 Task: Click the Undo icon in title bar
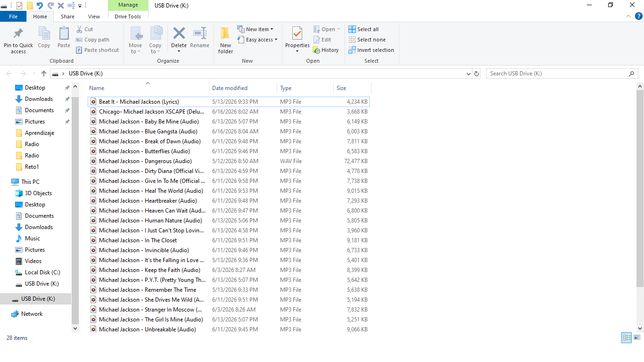(x=40, y=5)
